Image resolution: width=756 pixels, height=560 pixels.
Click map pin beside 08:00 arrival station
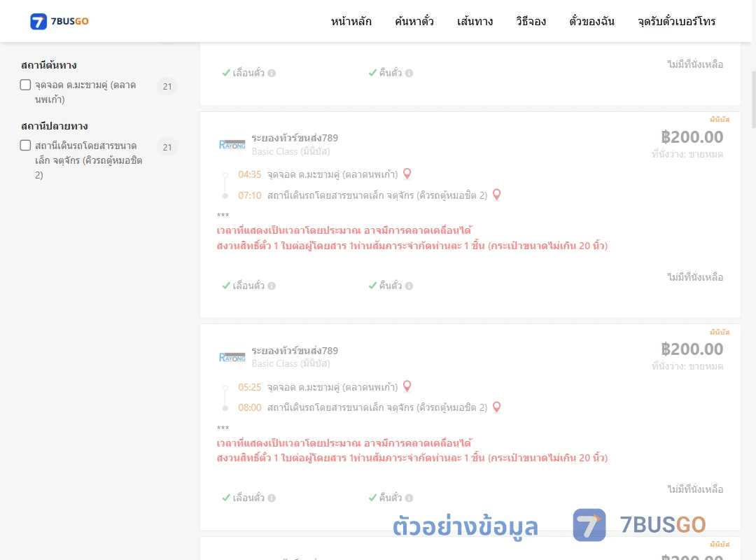coord(496,407)
